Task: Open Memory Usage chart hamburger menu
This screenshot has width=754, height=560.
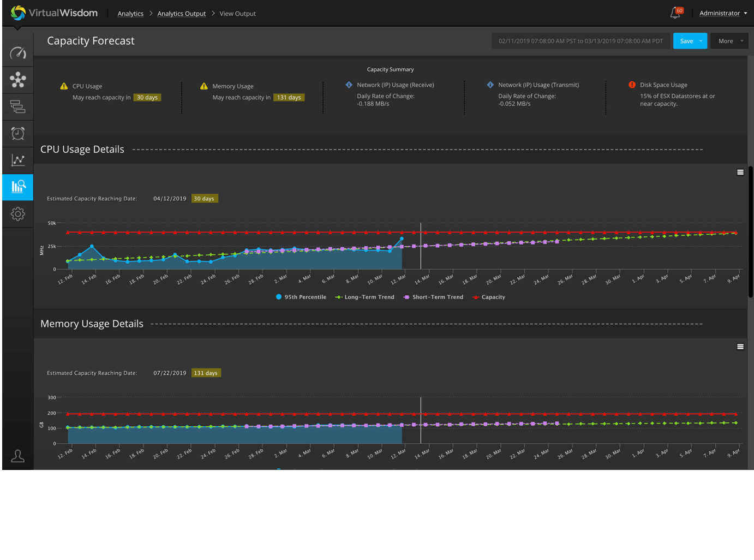Action: click(740, 347)
